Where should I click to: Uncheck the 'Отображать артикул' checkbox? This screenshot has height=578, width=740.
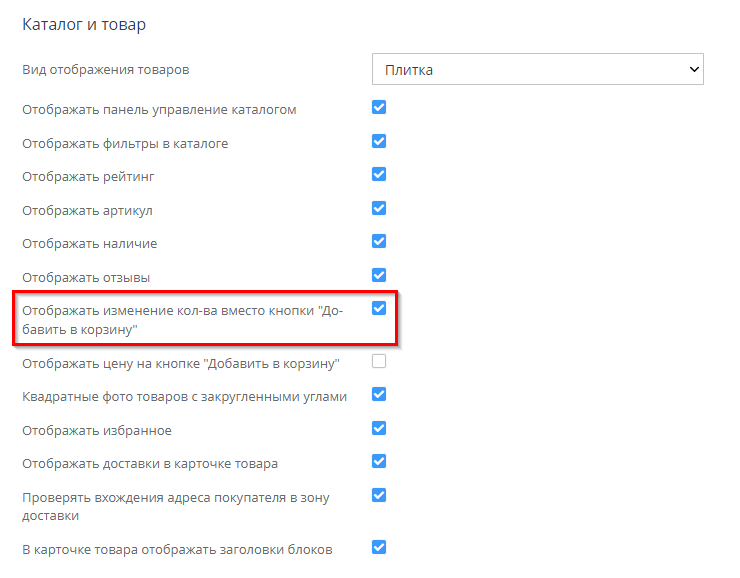(x=379, y=208)
